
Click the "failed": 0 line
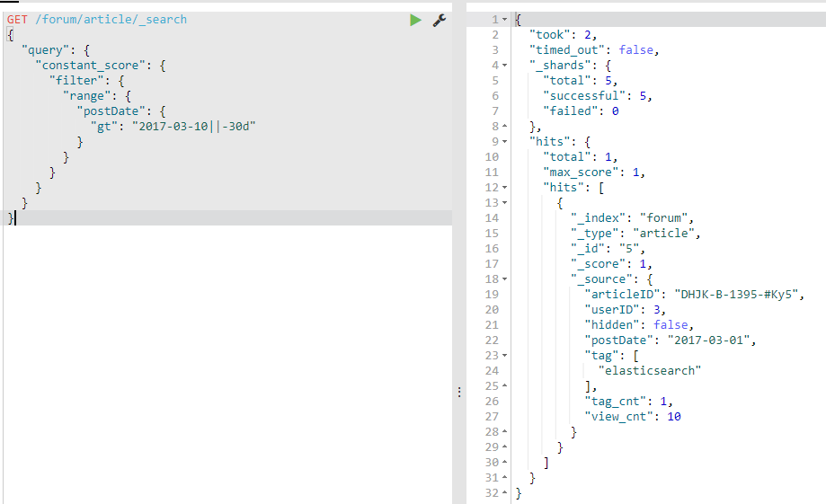pos(581,111)
